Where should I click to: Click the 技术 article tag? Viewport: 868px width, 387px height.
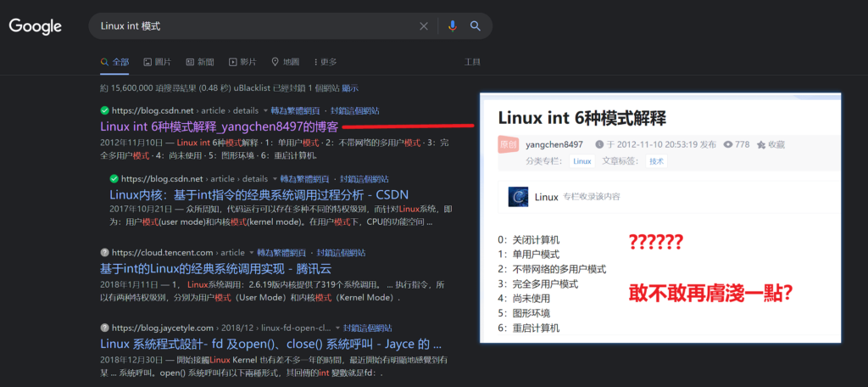click(656, 161)
